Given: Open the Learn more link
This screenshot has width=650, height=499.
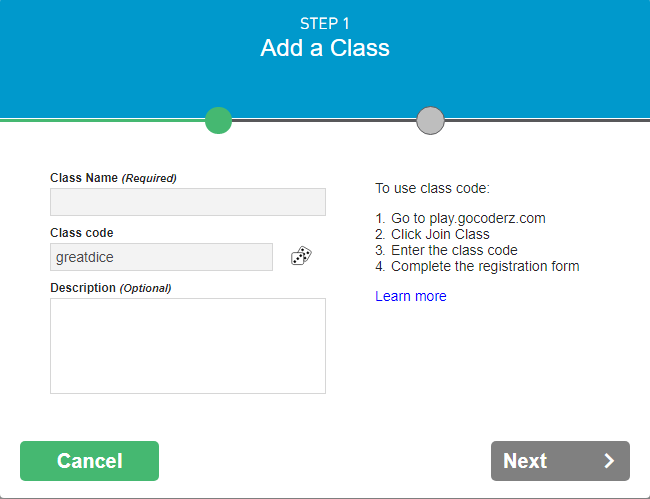Looking at the screenshot, I should (x=411, y=296).
